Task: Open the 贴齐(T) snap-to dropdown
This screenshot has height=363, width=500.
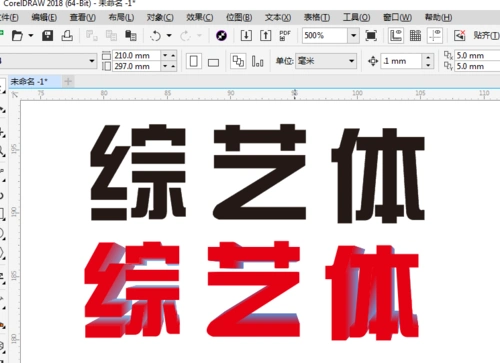Action: tap(486, 35)
